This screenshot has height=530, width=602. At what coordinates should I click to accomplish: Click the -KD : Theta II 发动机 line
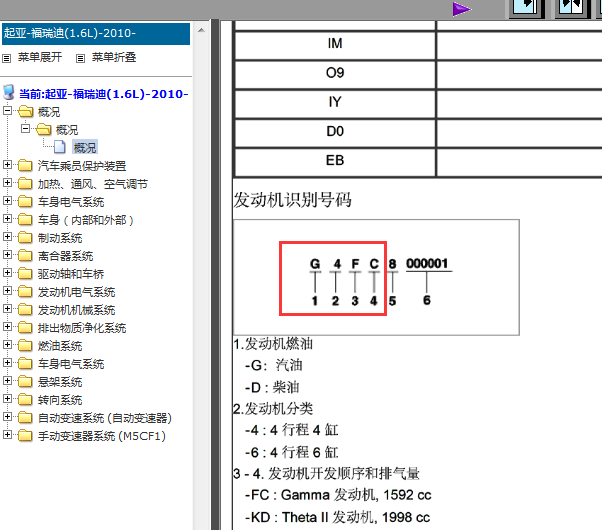[337, 517]
